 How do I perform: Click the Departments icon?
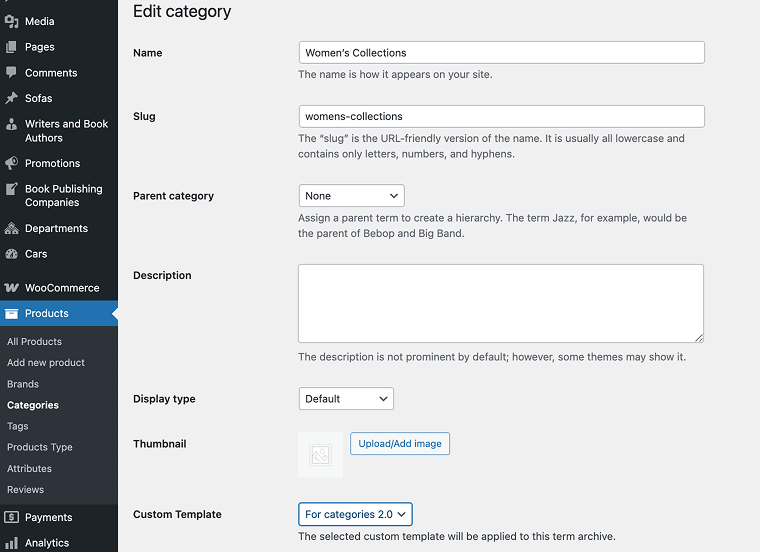[x=11, y=228]
